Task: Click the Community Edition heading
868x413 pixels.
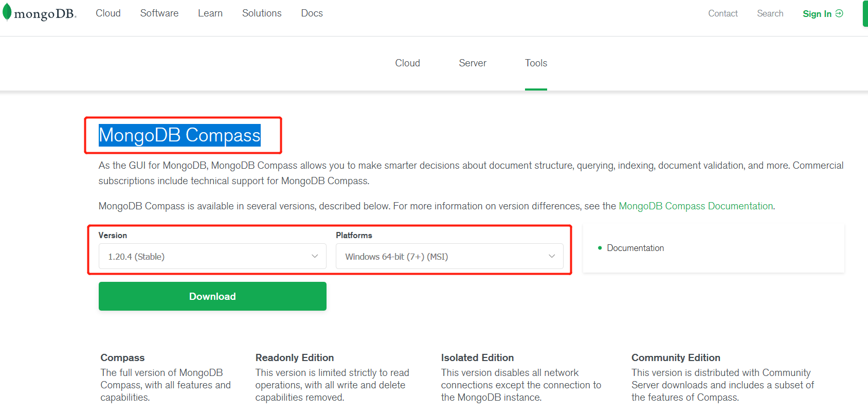Action: 676,357
